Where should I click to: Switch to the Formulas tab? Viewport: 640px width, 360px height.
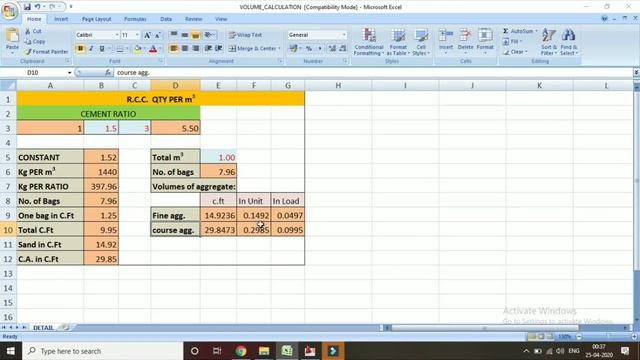[135, 19]
